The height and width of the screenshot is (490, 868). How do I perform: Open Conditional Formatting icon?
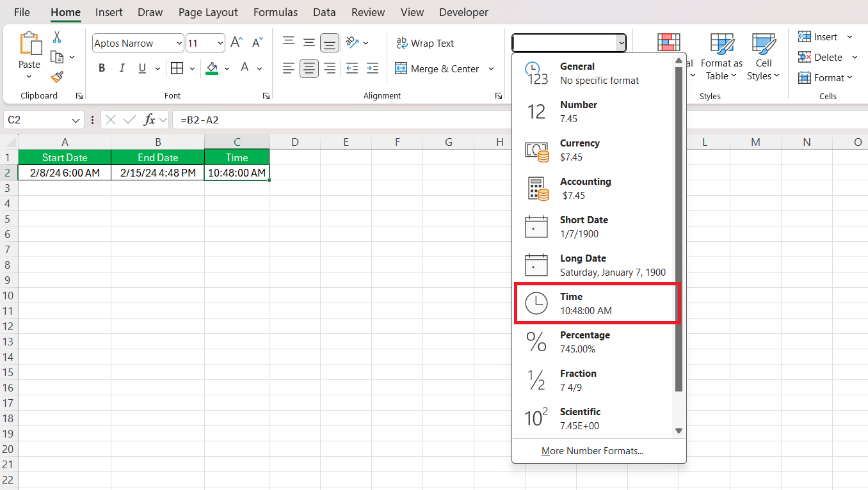coord(669,42)
